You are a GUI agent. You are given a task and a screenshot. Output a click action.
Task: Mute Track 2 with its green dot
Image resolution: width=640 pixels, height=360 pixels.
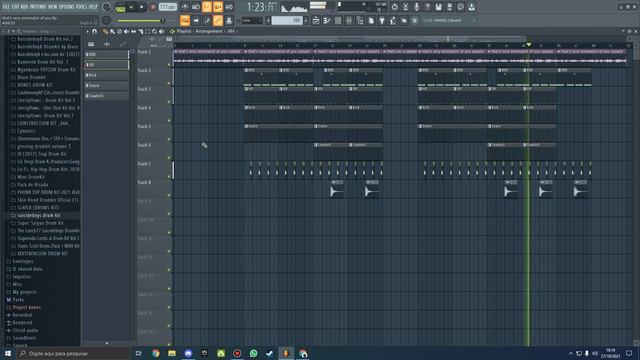169,83
